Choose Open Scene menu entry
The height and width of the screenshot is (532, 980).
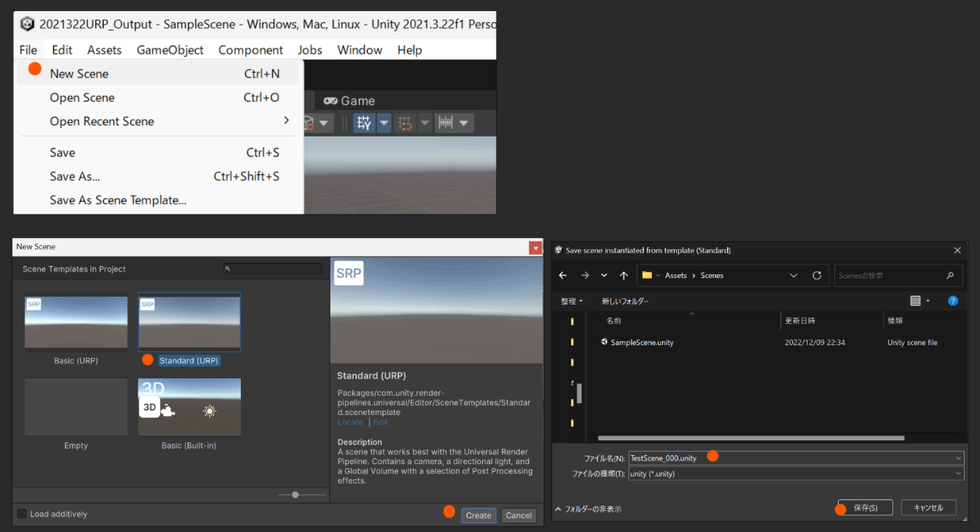pos(158,97)
